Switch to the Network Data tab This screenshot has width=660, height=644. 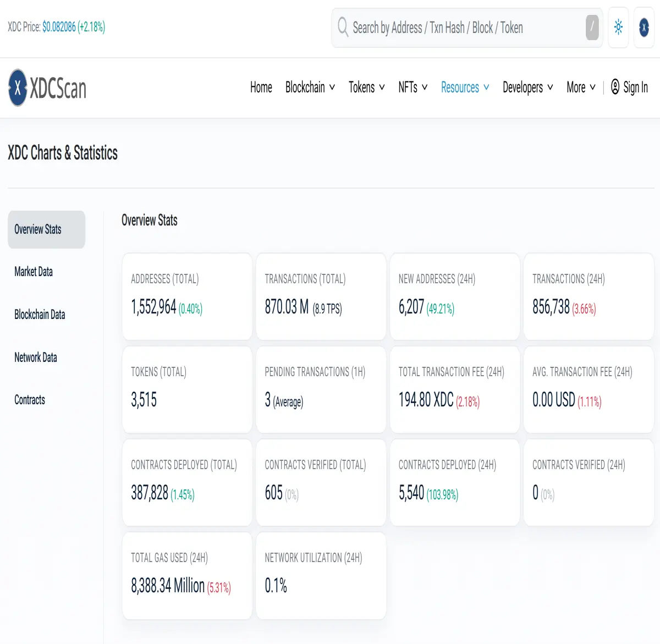click(x=36, y=357)
